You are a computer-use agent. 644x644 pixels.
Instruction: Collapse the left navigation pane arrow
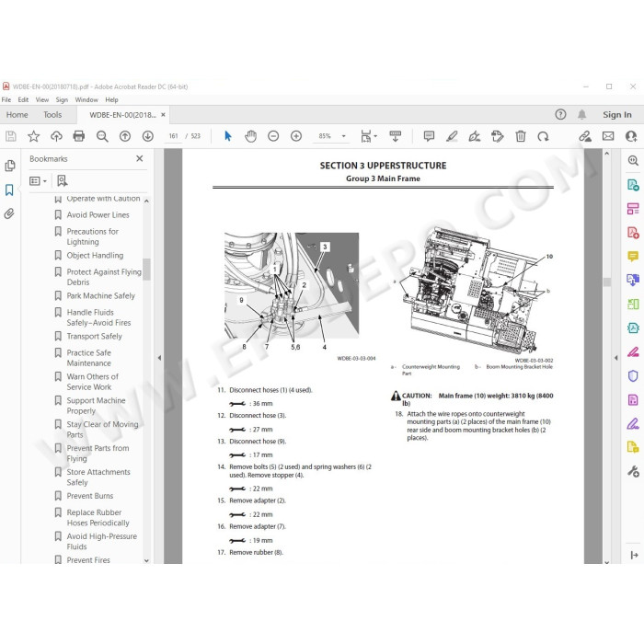[159, 358]
